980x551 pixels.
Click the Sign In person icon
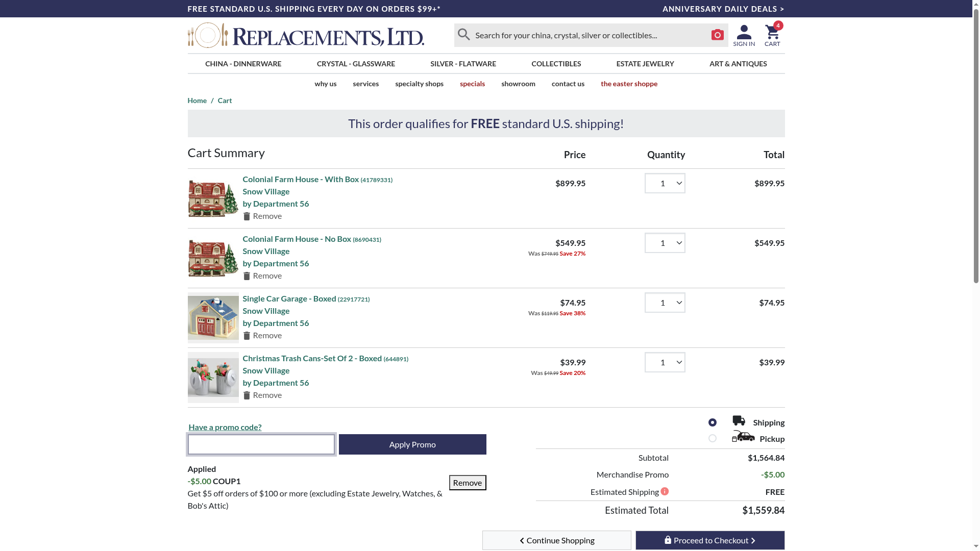click(x=744, y=36)
